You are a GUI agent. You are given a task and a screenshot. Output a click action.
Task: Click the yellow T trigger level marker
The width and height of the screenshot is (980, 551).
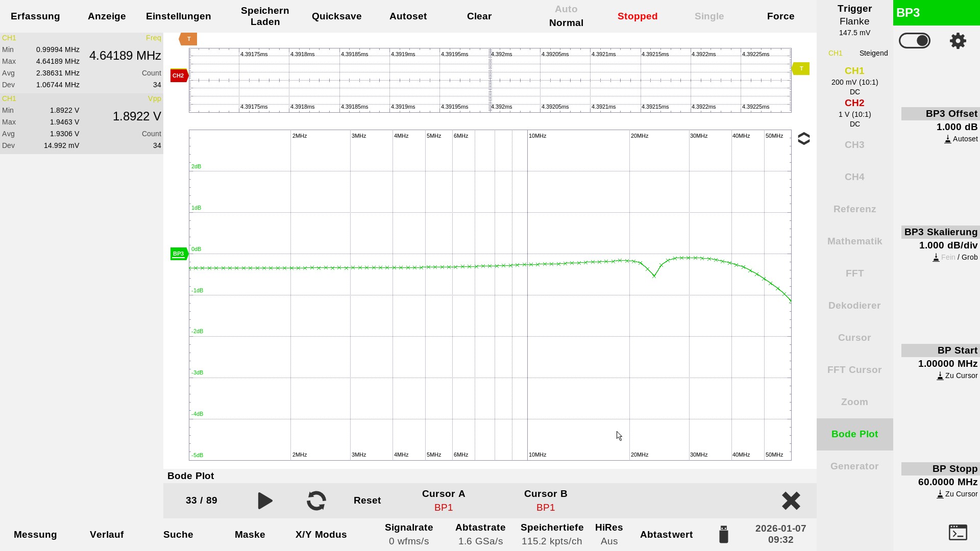coord(801,68)
